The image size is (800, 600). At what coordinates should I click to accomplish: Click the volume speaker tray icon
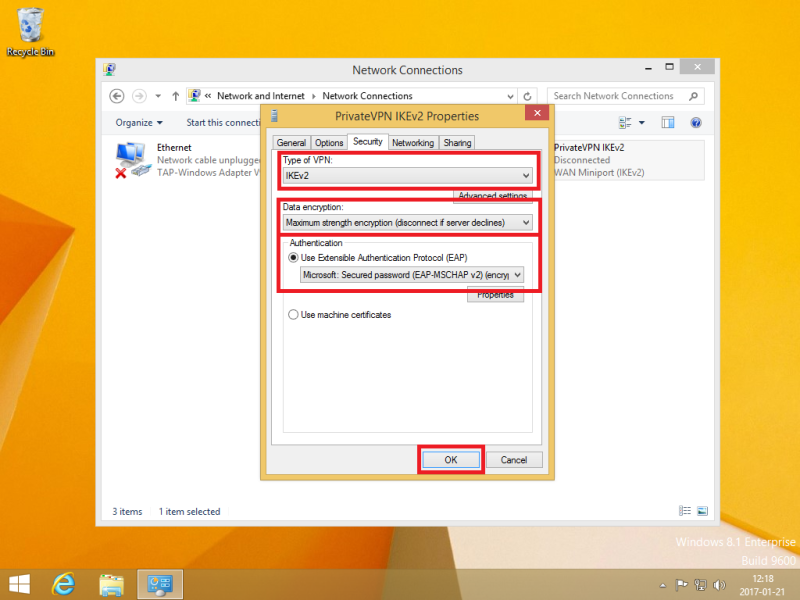coord(720,584)
